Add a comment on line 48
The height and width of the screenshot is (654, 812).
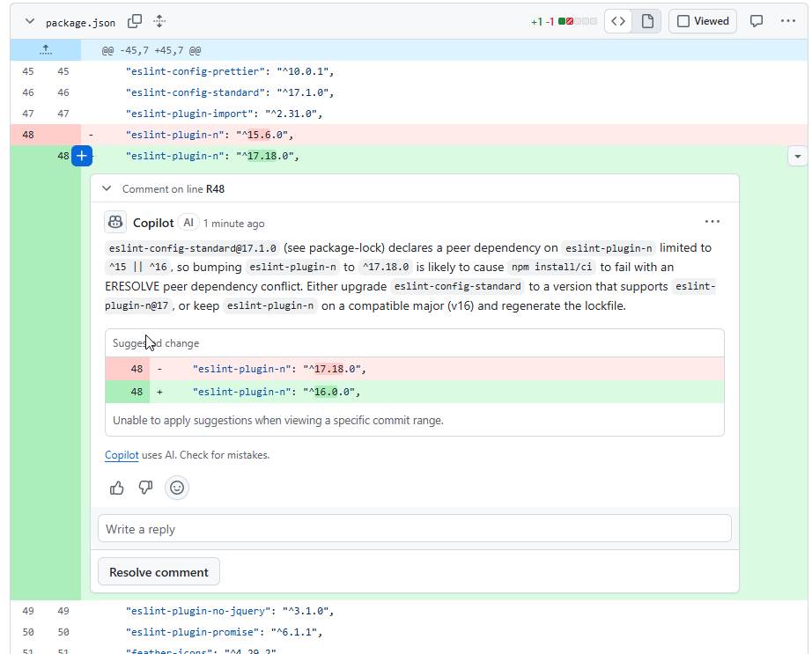click(x=81, y=156)
